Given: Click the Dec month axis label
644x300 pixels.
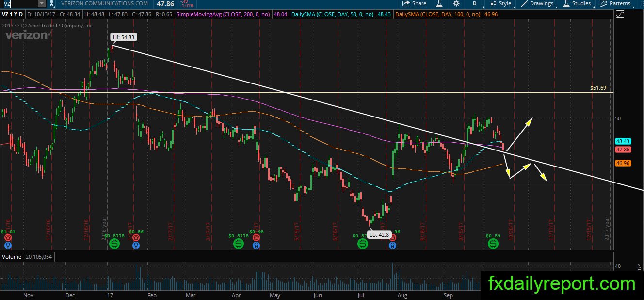Looking at the screenshot, I should point(69,295).
